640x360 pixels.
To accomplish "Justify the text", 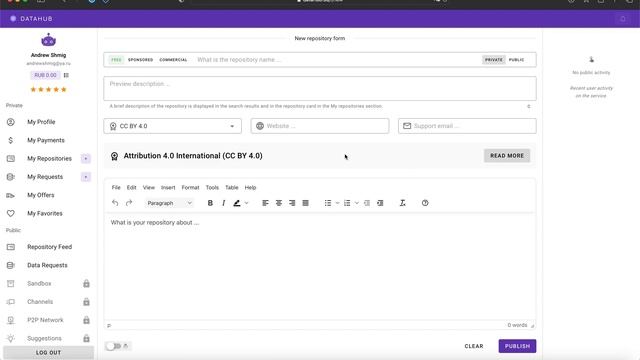I will pos(305,203).
